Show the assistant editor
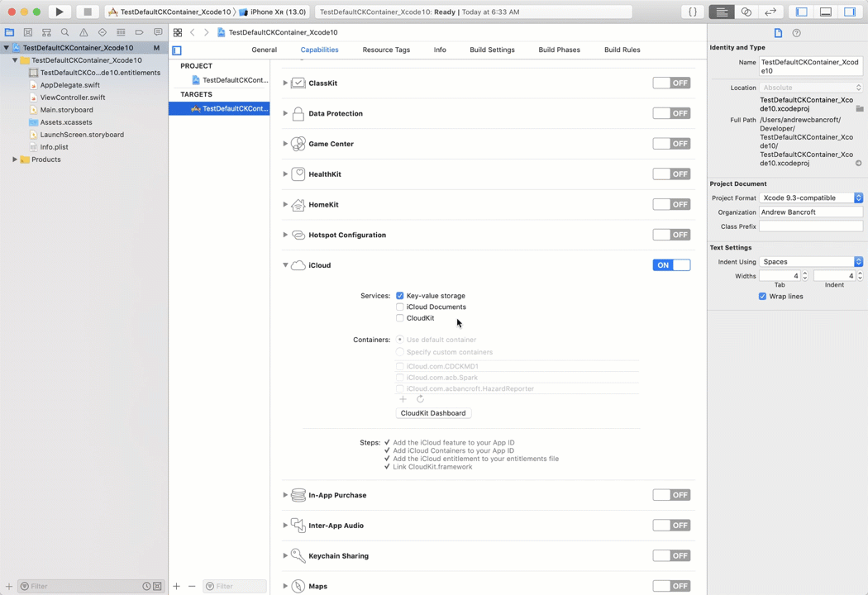The image size is (868, 595). pyautogui.click(x=746, y=12)
